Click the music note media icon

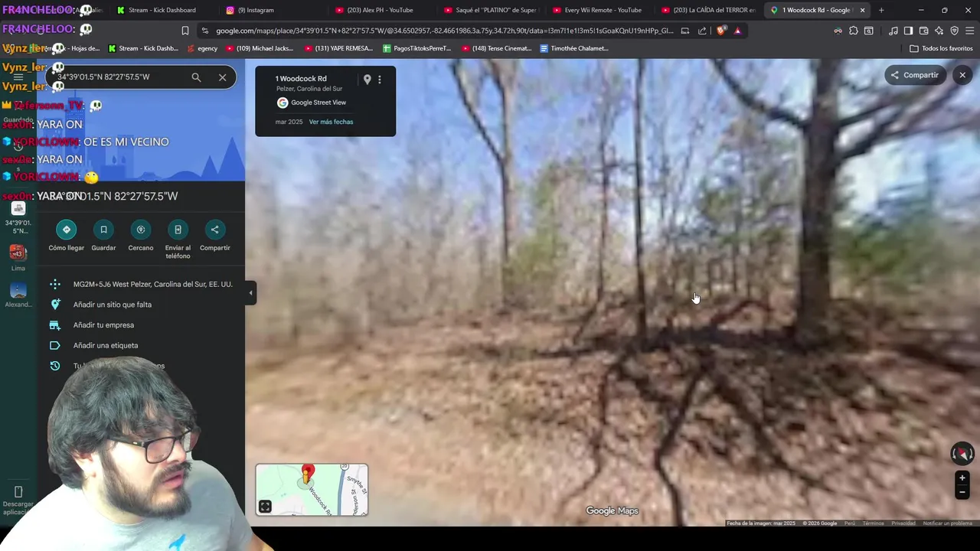[893, 31]
